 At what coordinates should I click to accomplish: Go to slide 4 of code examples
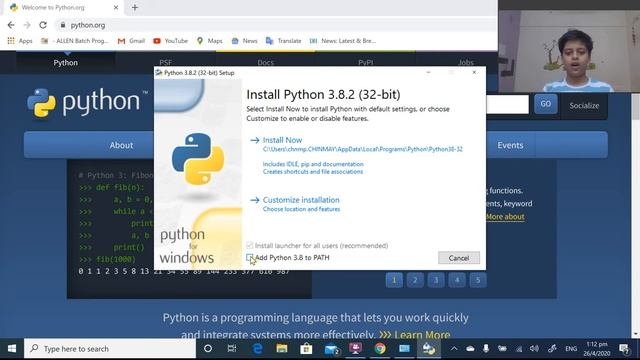coord(457,280)
